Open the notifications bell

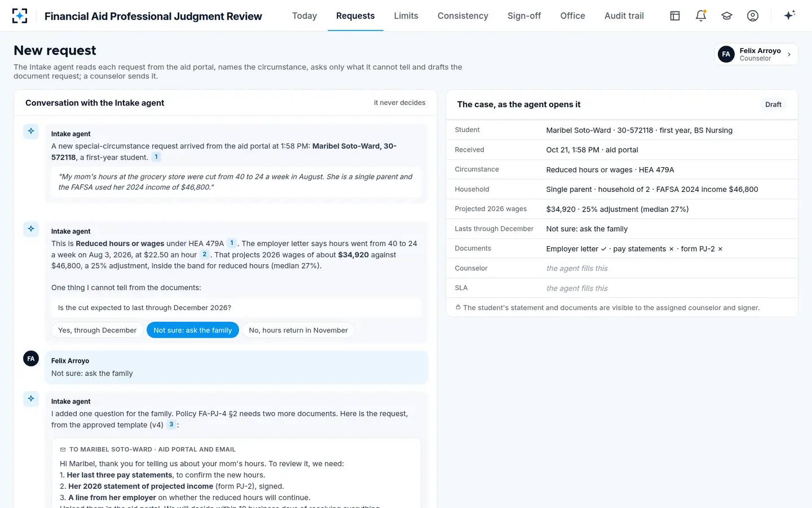tap(701, 16)
